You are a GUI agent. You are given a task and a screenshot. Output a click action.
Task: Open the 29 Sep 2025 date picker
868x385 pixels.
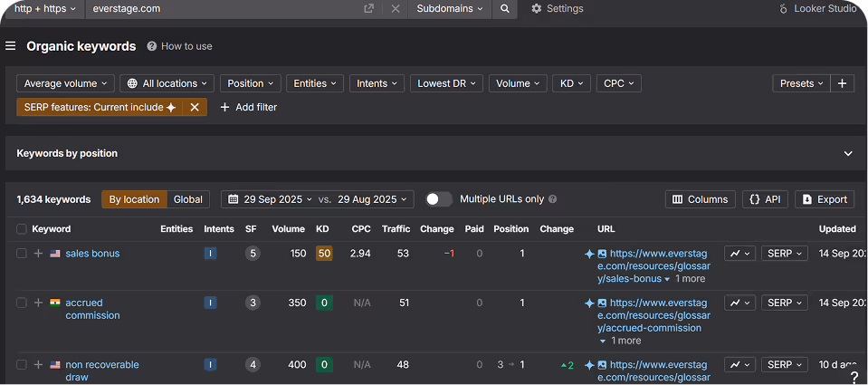tap(270, 199)
